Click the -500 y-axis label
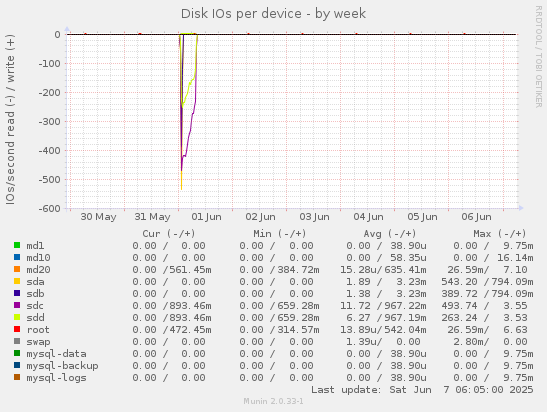Viewport: 547px width, 412px height. coord(49,180)
